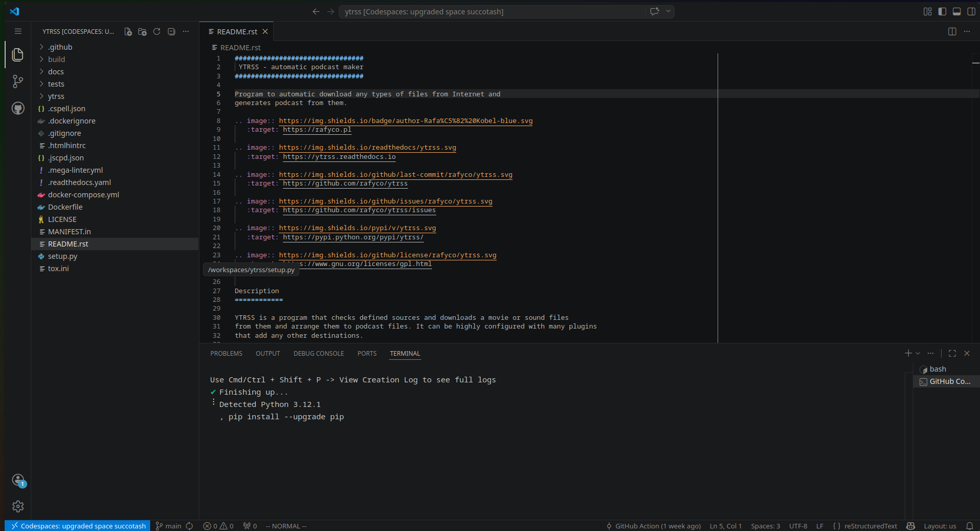This screenshot has width=980, height=531.
Task: Toggle the primary side bar visibility
Action: [x=942, y=11]
